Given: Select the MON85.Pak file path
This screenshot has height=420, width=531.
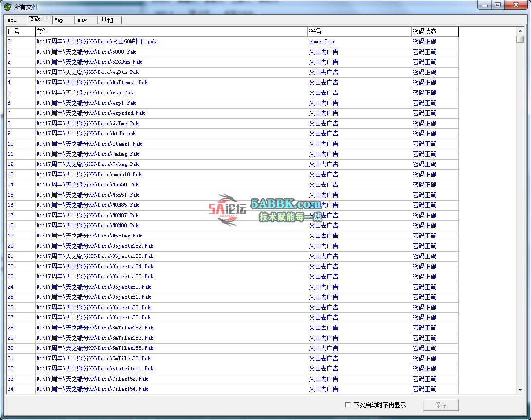Looking at the screenshot, I should [88, 205].
